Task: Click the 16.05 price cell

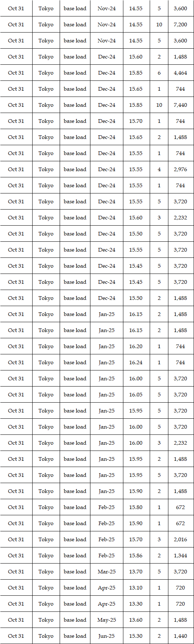Action: coord(136,395)
